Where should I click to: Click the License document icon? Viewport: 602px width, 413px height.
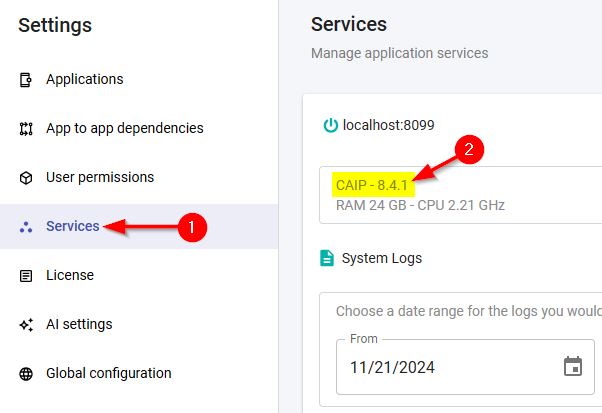(26, 276)
